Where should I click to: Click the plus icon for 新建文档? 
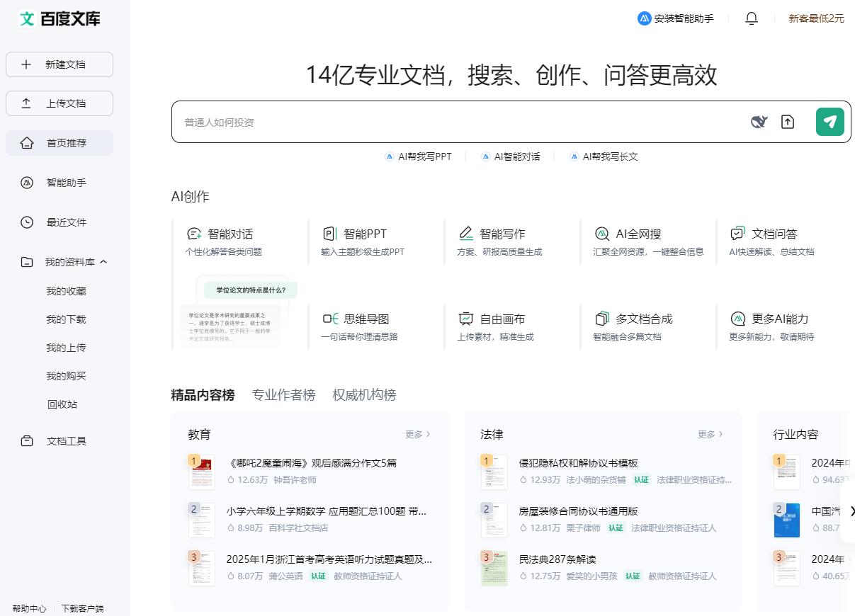[x=26, y=64]
